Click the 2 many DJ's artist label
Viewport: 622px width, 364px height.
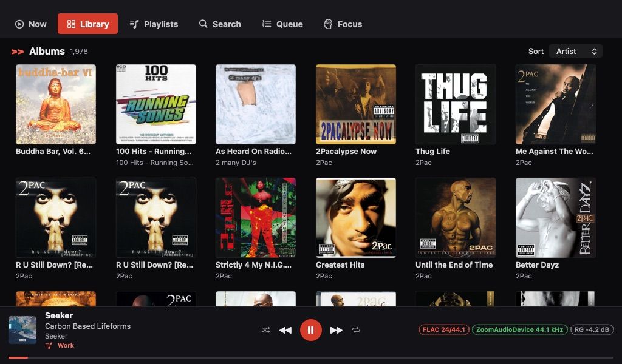click(236, 163)
